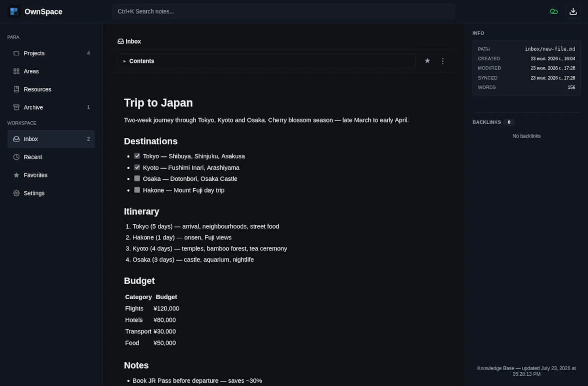Click the Book JR Pass note line
This screenshot has height=386, width=588.
(197, 381)
